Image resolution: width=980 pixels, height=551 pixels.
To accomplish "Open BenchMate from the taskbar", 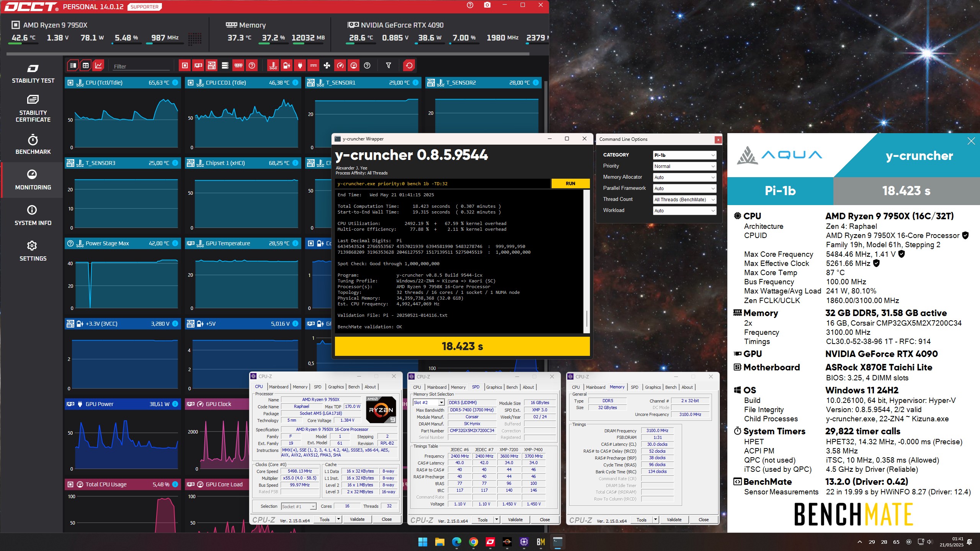I will [541, 542].
